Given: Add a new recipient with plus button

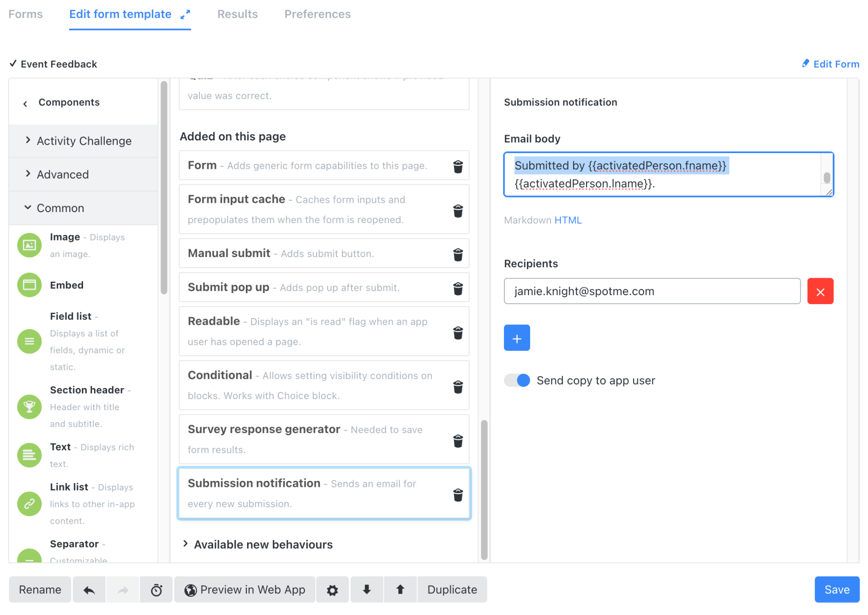Looking at the screenshot, I should click(517, 338).
